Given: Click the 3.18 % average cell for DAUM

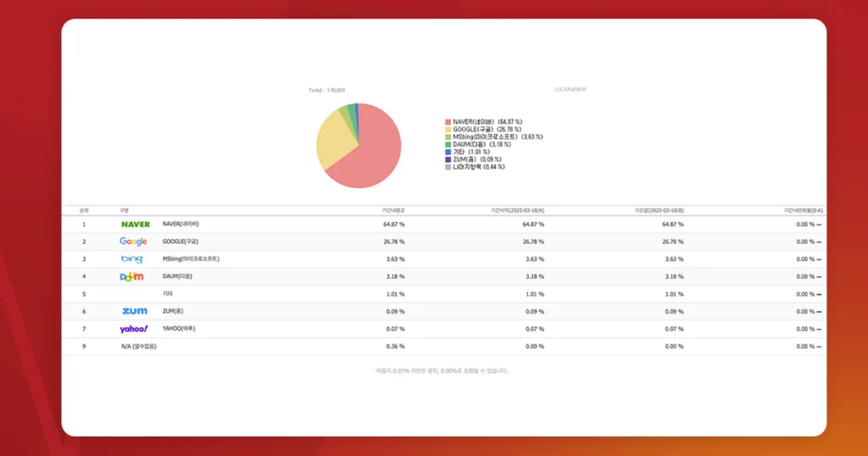Looking at the screenshot, I should pyautogui.click(x=395, y=276).
